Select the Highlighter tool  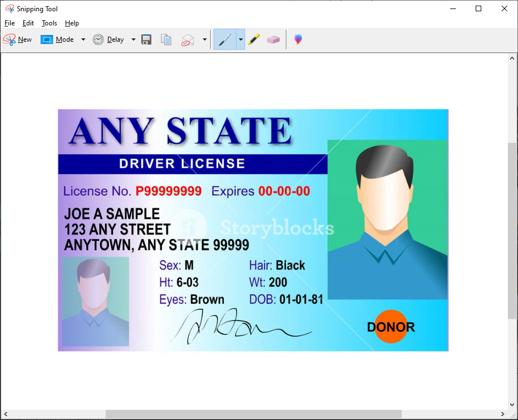[254, 40]
